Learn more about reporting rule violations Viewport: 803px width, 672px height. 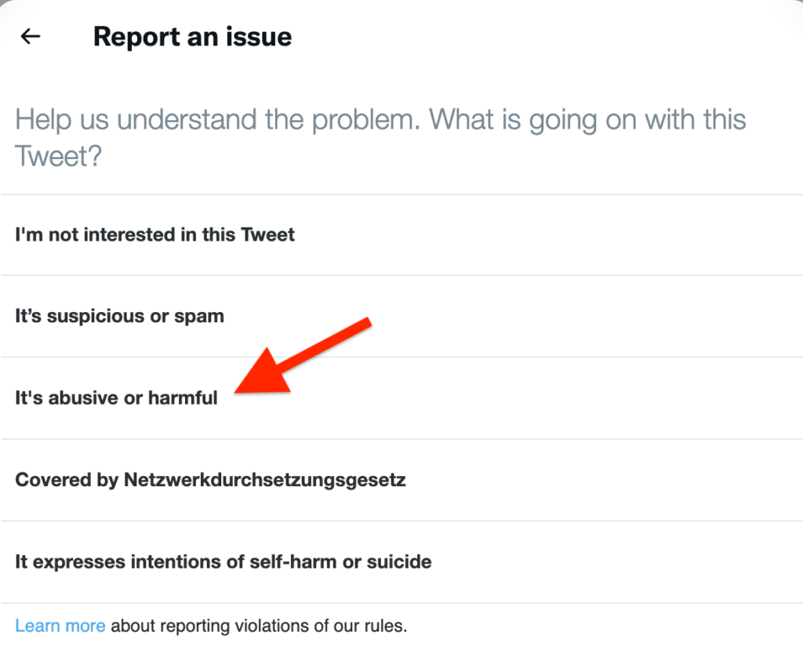click(x=60, y=627)
